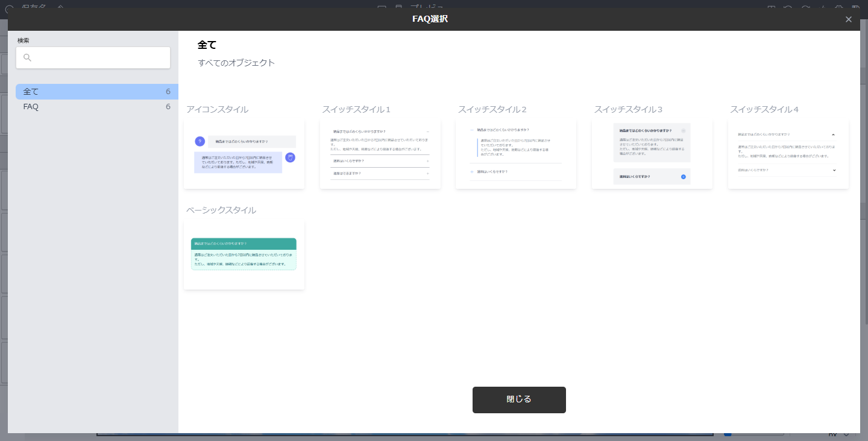Click the down chevron in スイッチスタイル4 preview
This screenshot has height=441, width=868.
pyautogui.click(x=834, y=170)
